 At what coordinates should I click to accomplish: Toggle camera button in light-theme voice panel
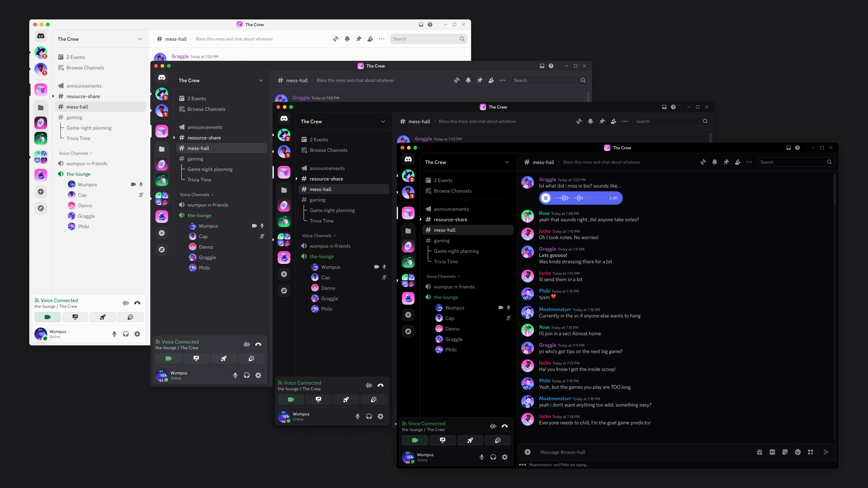tap(47, 317)
